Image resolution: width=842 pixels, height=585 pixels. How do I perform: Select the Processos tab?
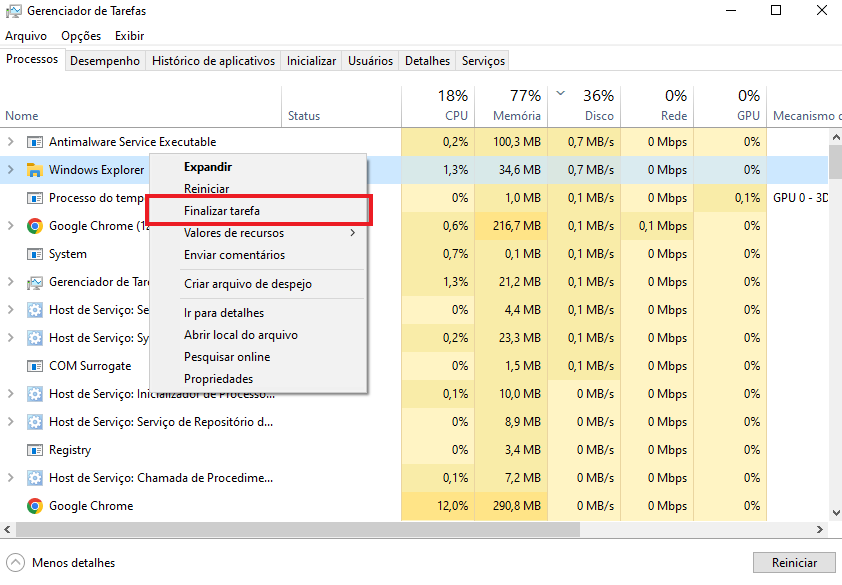(32, 59)
